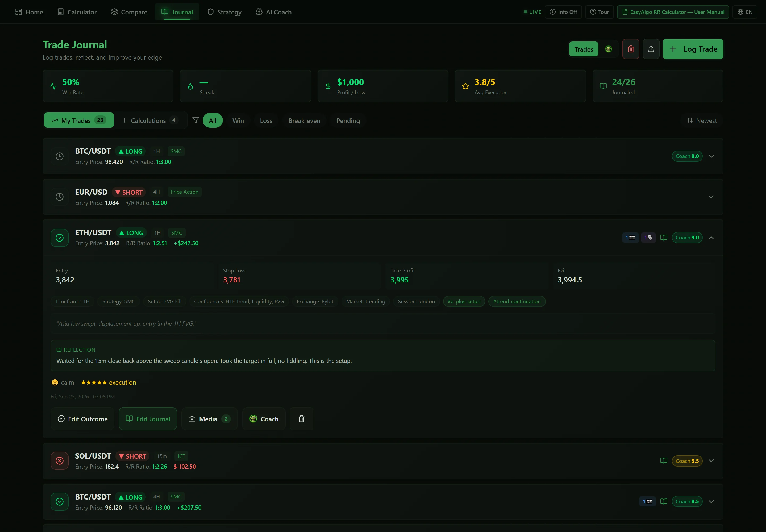The height and width of the screenshot is (532, 766).
Task: Click Edit Outcome button
Action: pos(82,419)
